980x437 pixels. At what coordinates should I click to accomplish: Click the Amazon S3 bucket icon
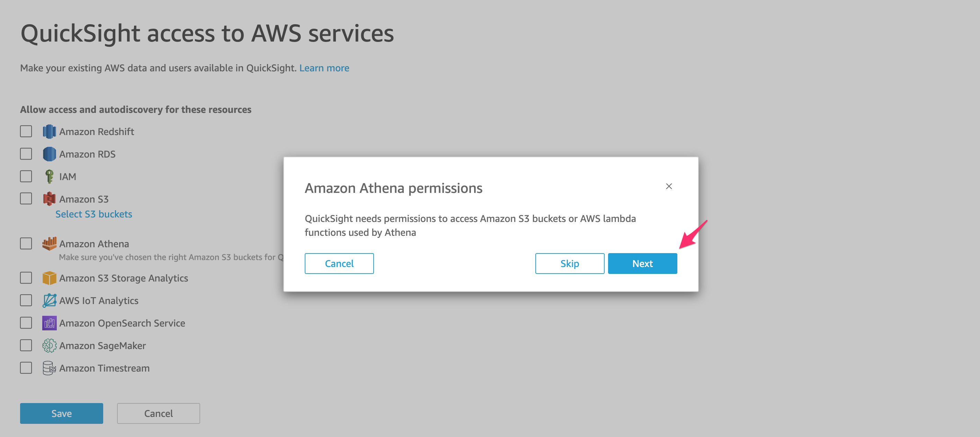coord(49,199)
